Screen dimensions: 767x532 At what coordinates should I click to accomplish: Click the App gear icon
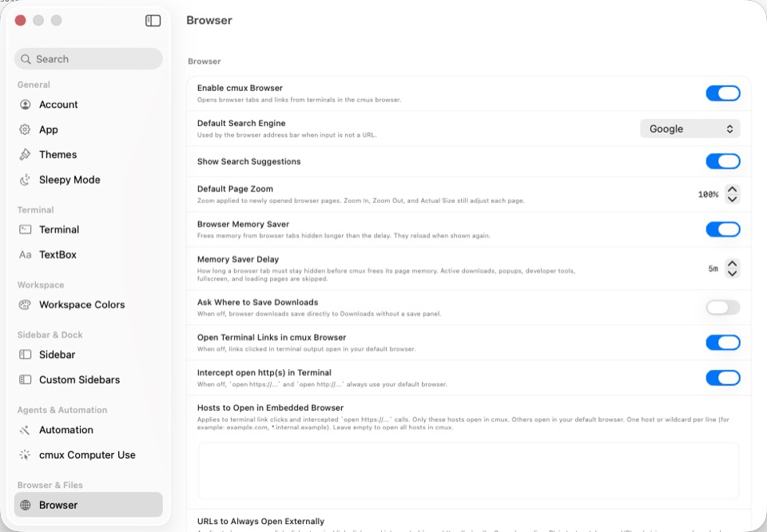[25, 129]
